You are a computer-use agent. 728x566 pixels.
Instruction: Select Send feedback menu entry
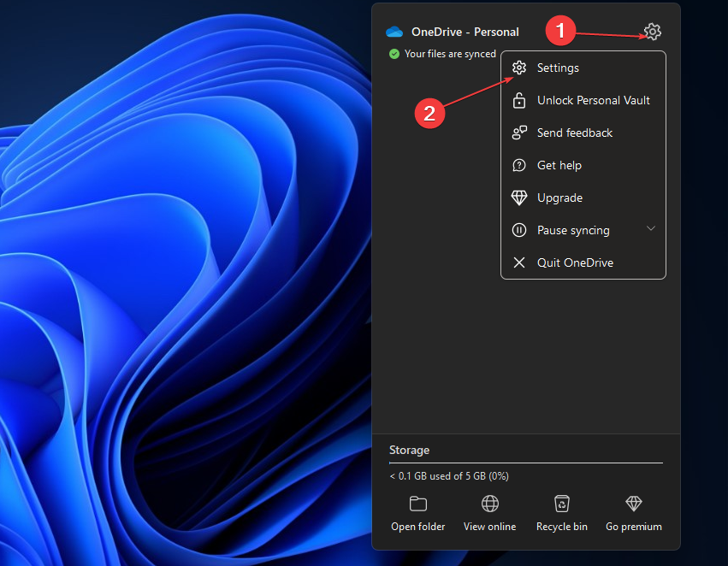point(583,133)
